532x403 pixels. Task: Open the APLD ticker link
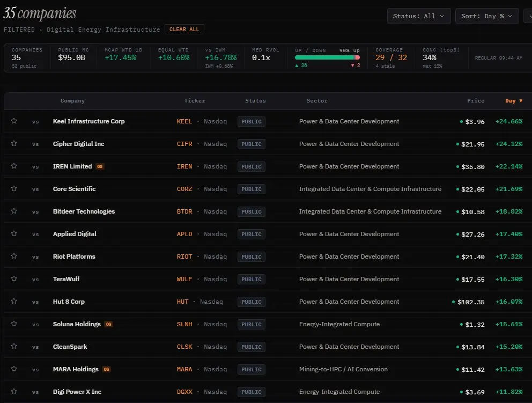184,234
